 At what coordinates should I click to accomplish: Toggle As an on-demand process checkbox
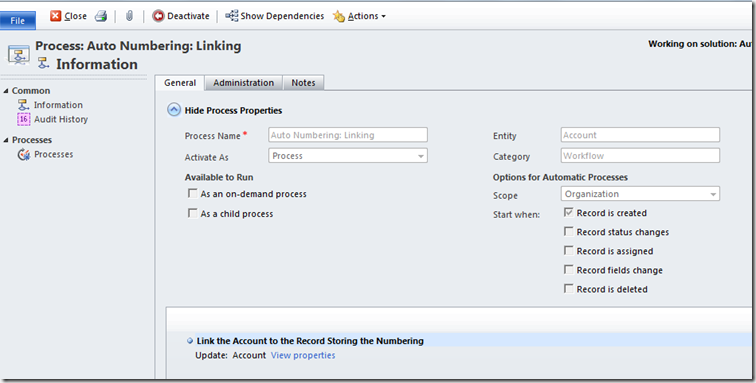tap(193, 193)
